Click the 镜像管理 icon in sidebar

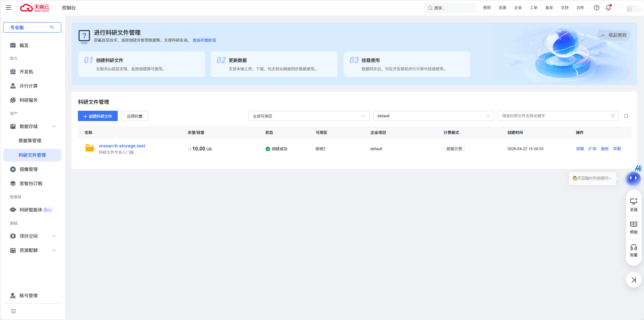click(13, 169)
